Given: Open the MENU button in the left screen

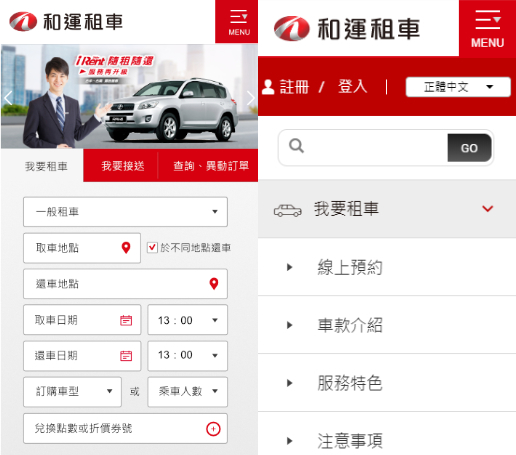Looking at the screenshot, I should click(237, 22).
